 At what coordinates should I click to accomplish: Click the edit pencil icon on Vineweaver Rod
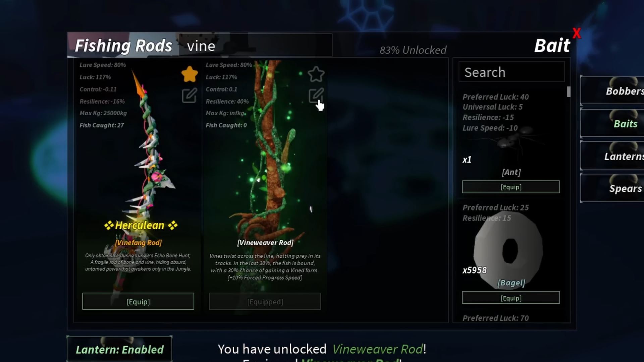point(316,96)
